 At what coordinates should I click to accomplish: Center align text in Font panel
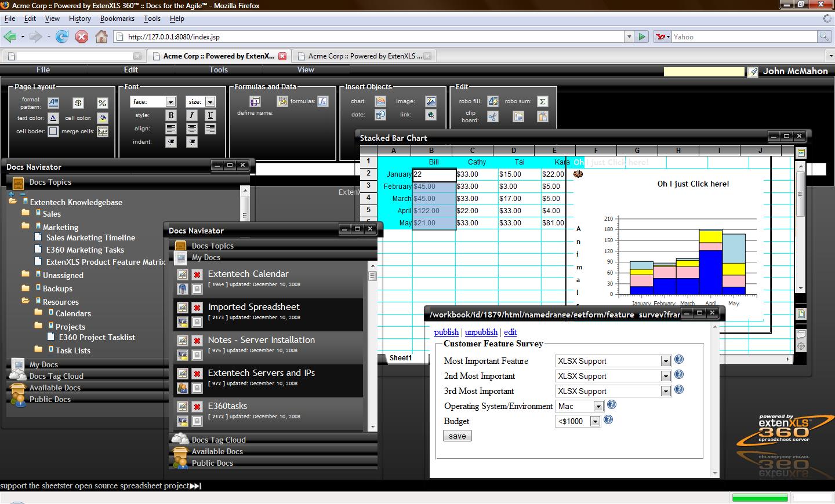pyautogui.click(x=191, y=129)
